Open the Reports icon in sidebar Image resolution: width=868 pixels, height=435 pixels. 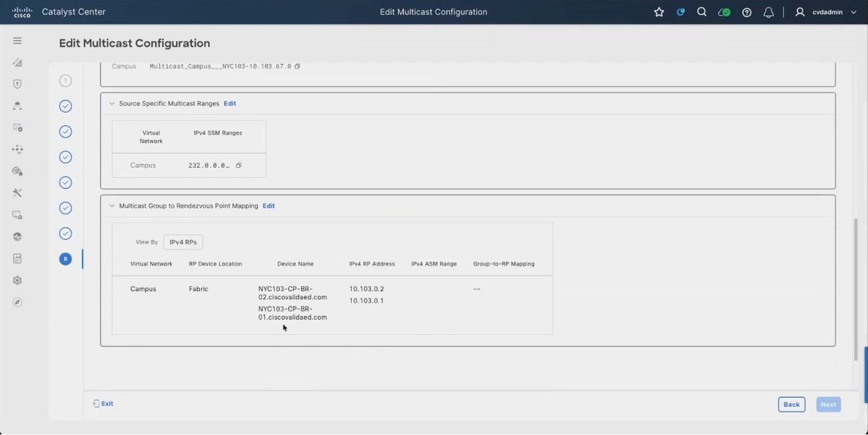(17, 258)
